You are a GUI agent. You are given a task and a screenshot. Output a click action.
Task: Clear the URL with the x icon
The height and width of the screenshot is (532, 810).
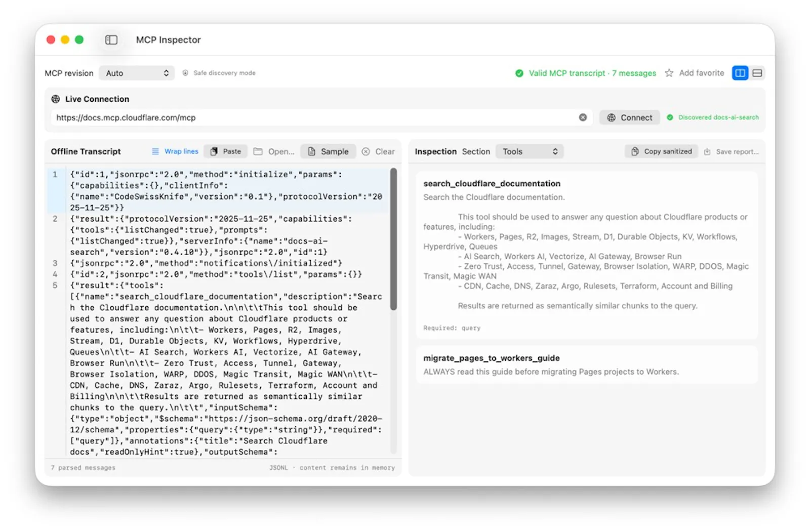click(583, 117)
